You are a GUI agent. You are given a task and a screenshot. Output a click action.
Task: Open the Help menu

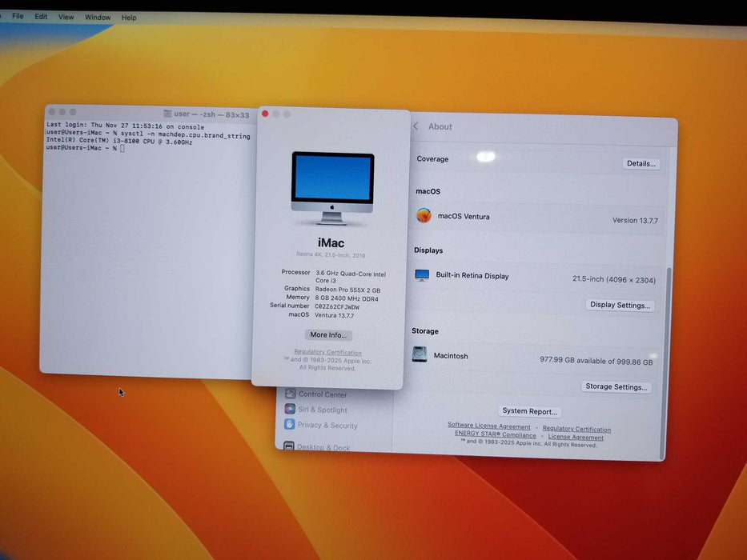[129, 18]
